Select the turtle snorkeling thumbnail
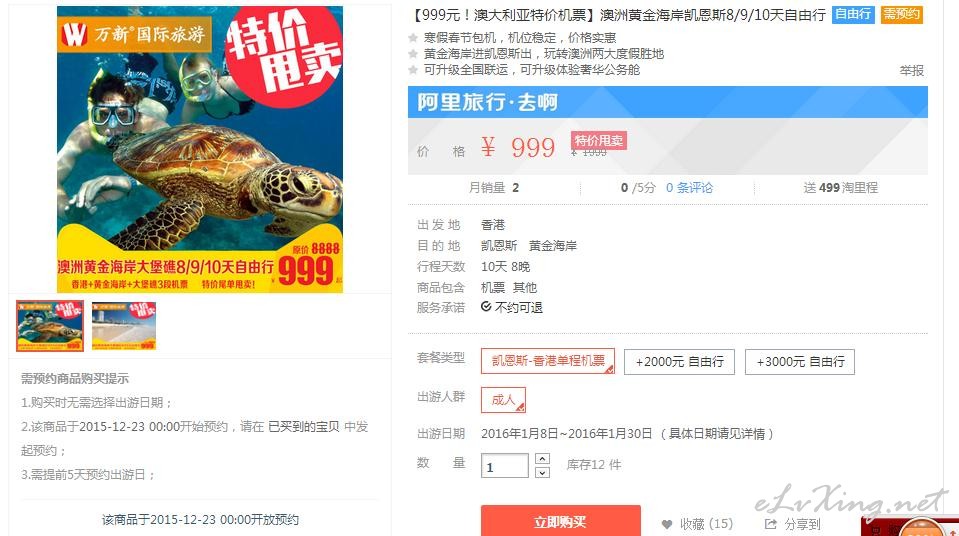Viewport: 959px width, 536px height. (50, 326)
